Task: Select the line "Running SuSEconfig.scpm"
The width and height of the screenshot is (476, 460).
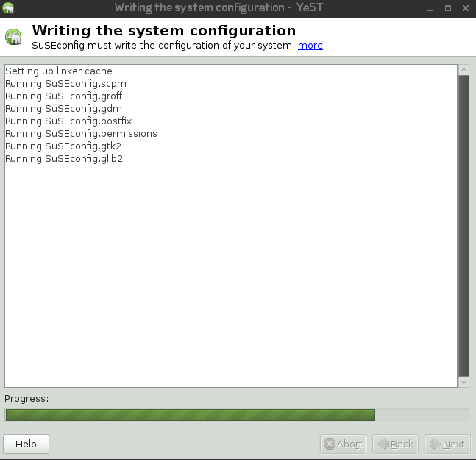Action: coord(66,83)
